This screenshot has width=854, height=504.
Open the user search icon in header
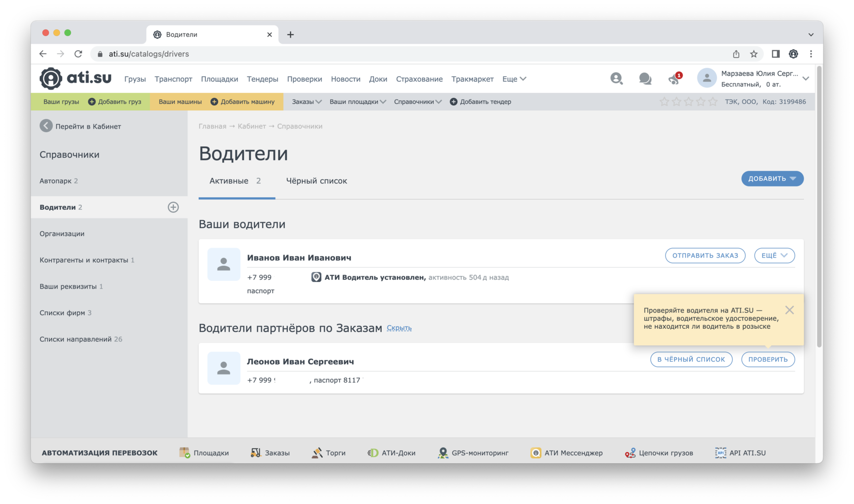click(616, 78)
